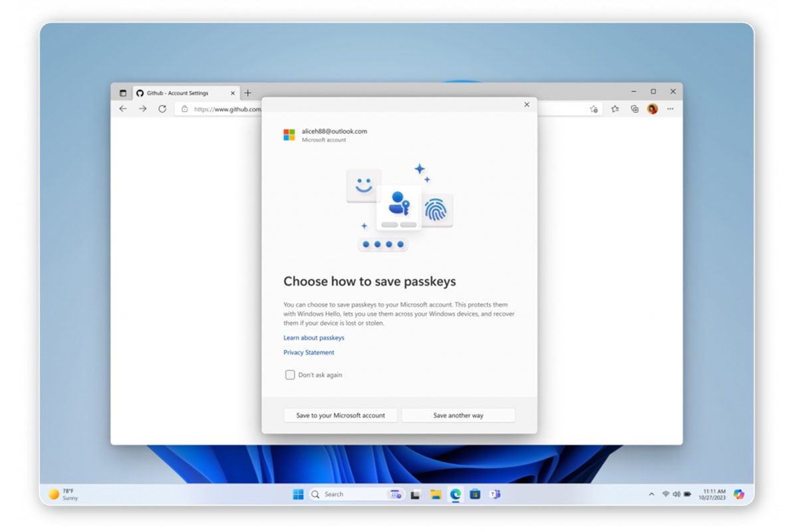The image size is (798, 532).
Task: Check the Don't ask again checkbox
Action: pyautogui.click(x=290, y=375)
